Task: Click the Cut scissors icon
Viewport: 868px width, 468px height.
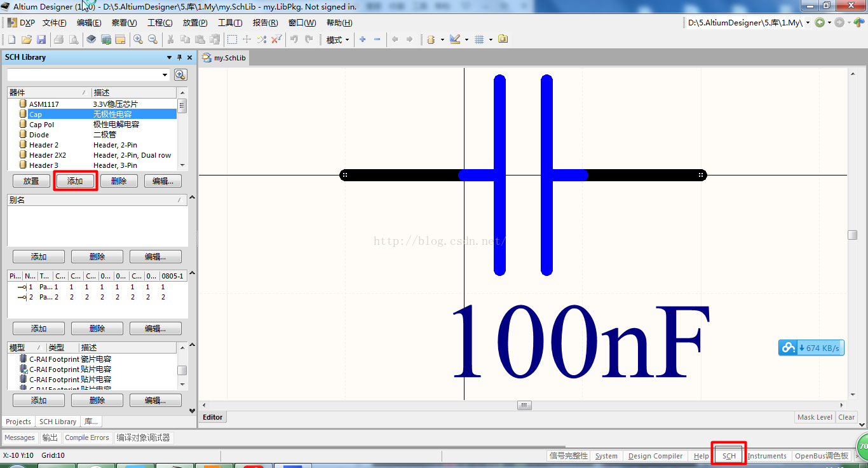Action: click(170, 39)
